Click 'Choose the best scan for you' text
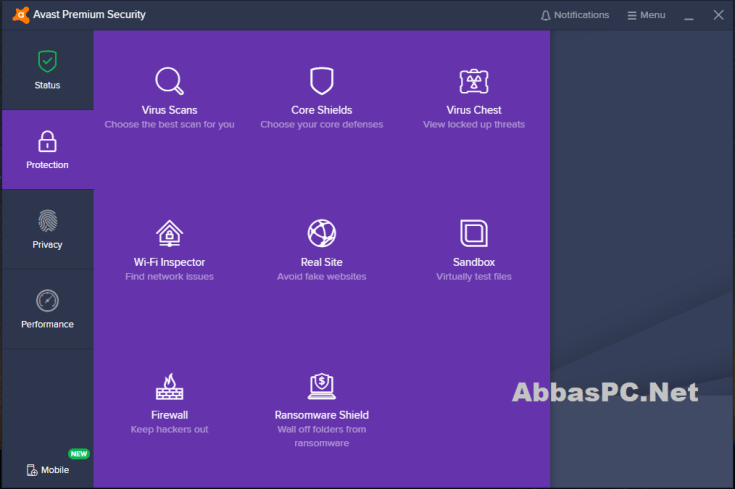The width and height of the screenshot is (735, 489). [x=169, y=125]
